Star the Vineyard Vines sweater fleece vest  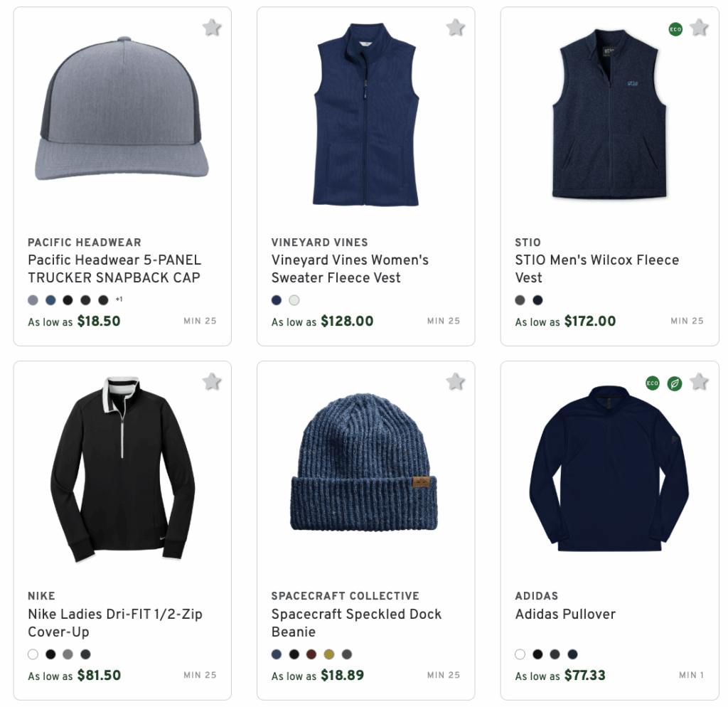455,27
